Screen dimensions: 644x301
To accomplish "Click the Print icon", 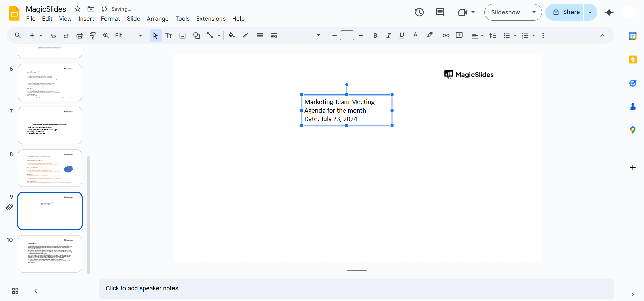I will point(80,36).
